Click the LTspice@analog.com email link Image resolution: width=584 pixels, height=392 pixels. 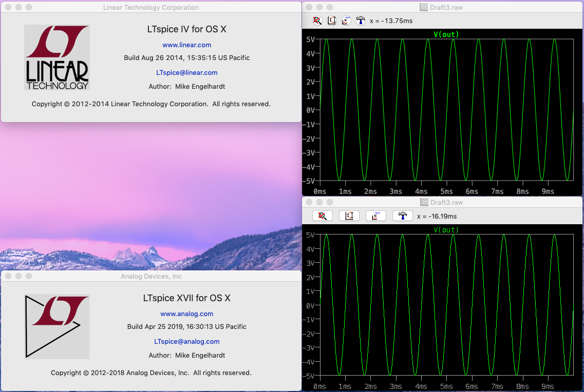pos(186,341)
